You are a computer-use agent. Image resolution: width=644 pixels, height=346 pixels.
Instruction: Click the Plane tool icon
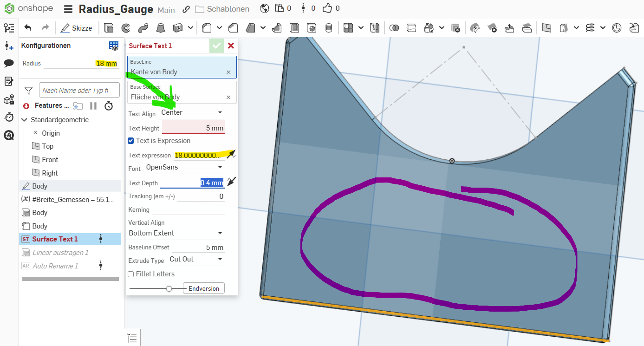click(546, 28)
